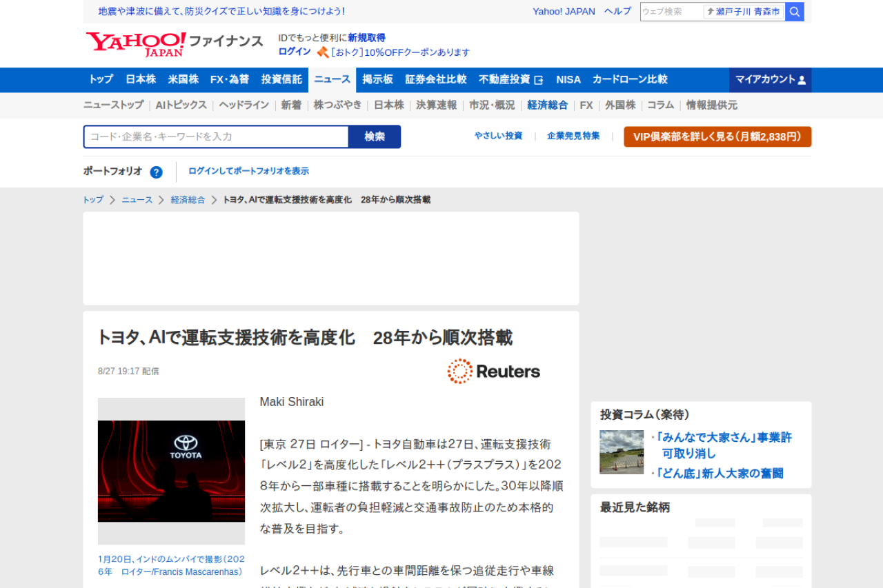Screen dimensions: 883x588
Task: Click the external link icon beside 不動産投資
Action: [539, 80]
